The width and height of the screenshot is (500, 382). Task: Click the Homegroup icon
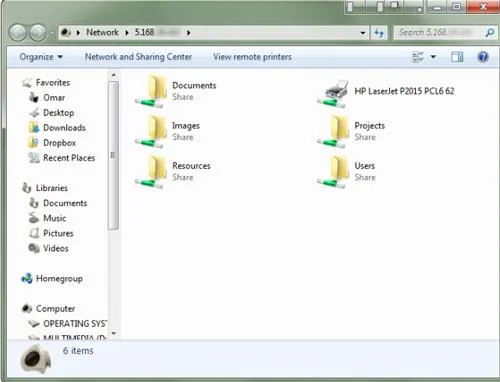click(27, 278)
